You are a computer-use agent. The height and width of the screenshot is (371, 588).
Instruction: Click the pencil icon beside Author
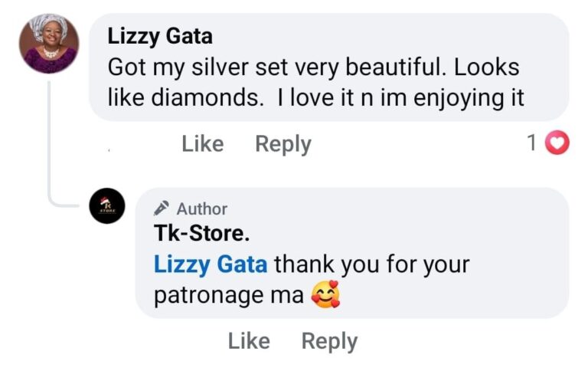[x=162, y=208]
